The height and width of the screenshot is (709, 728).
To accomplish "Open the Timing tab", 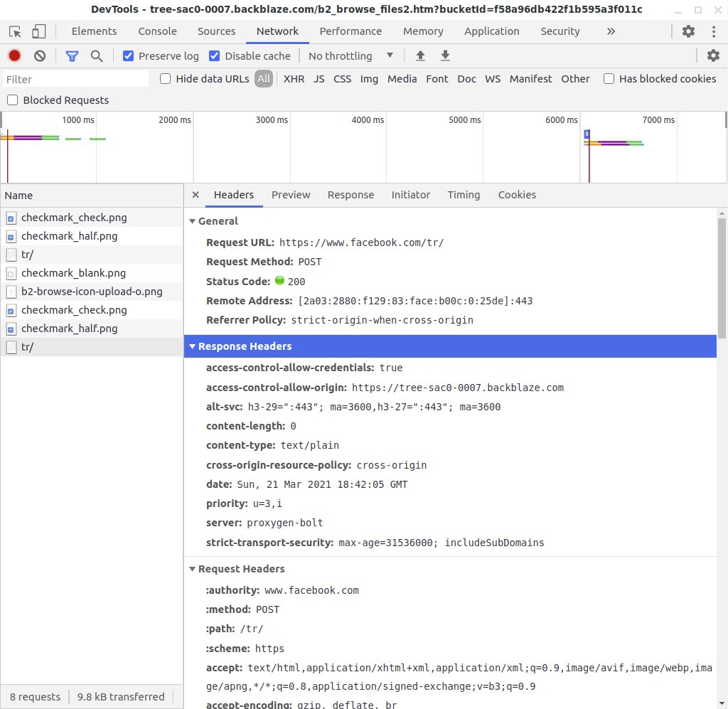I will [464, 195].
